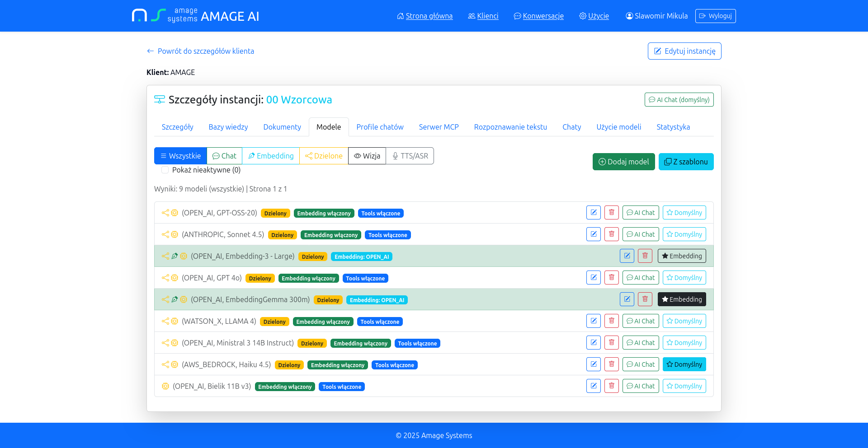Switch to the Profile chatów tab
The image size is (868, 448).
380,127
